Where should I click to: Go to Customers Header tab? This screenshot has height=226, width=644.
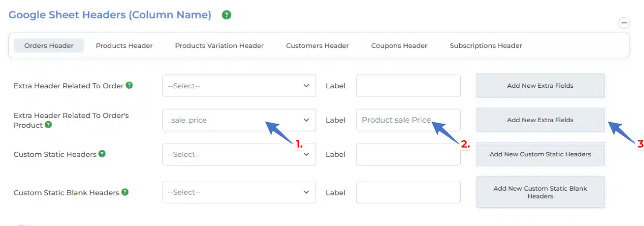click(x=317, y=46)
